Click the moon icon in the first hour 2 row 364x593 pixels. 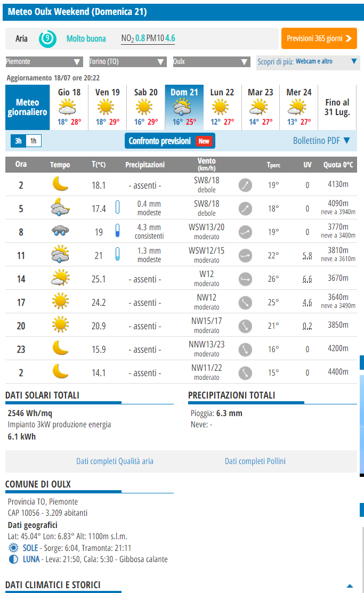coord(60,184)
